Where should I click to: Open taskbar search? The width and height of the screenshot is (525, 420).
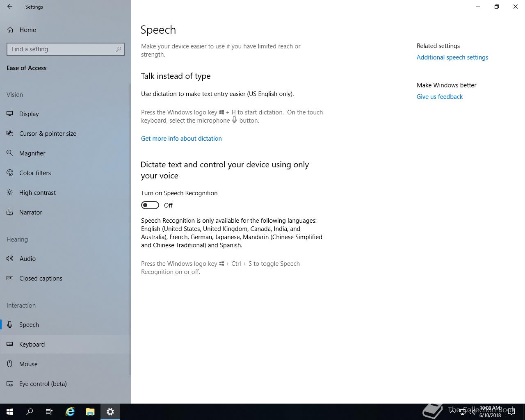[x=30, y=412]
